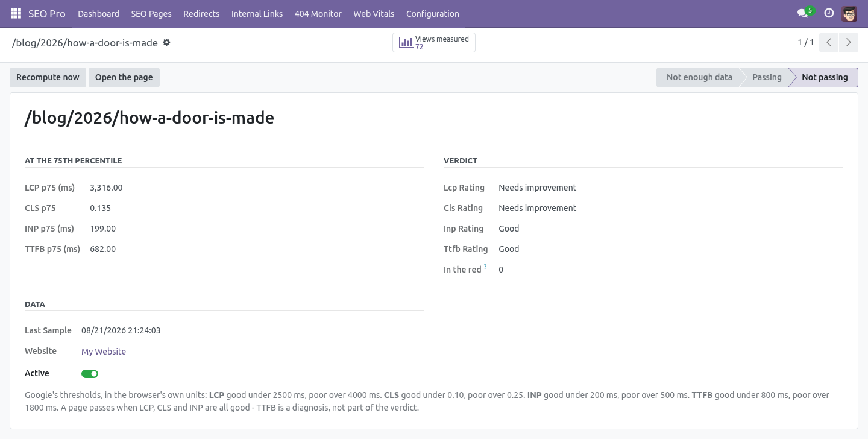This screenshot has width=868, height=439.
Task: Click the Recompute now button
Action: [x=48, y=77]
